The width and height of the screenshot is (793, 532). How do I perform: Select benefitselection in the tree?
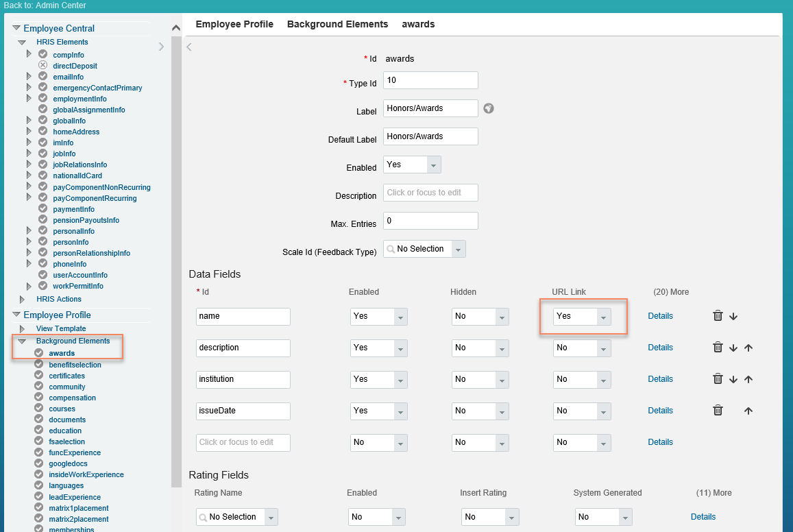75,365
